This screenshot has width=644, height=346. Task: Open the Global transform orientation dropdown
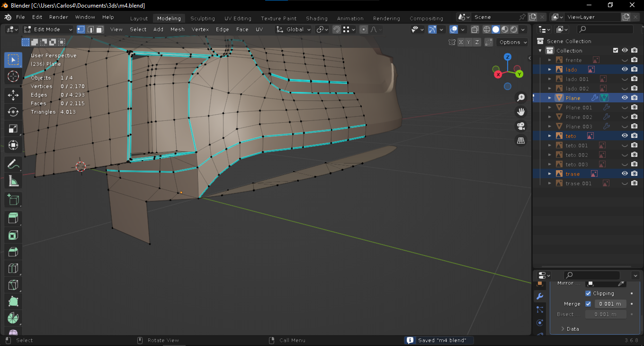click(x=294, y=29)
